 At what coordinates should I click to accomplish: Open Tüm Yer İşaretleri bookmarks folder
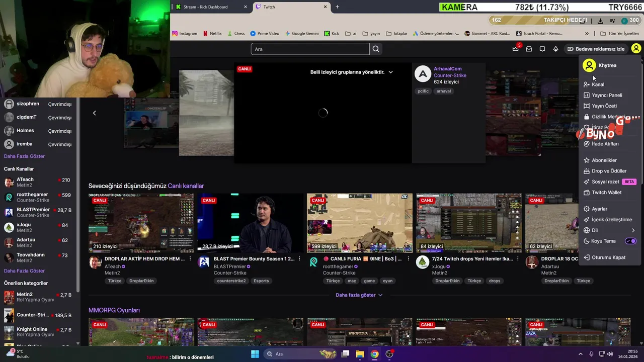click(619, 34)
